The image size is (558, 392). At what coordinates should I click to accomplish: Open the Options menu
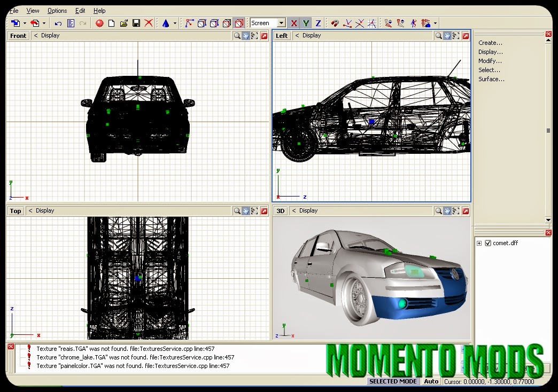(x=57, y=10)
